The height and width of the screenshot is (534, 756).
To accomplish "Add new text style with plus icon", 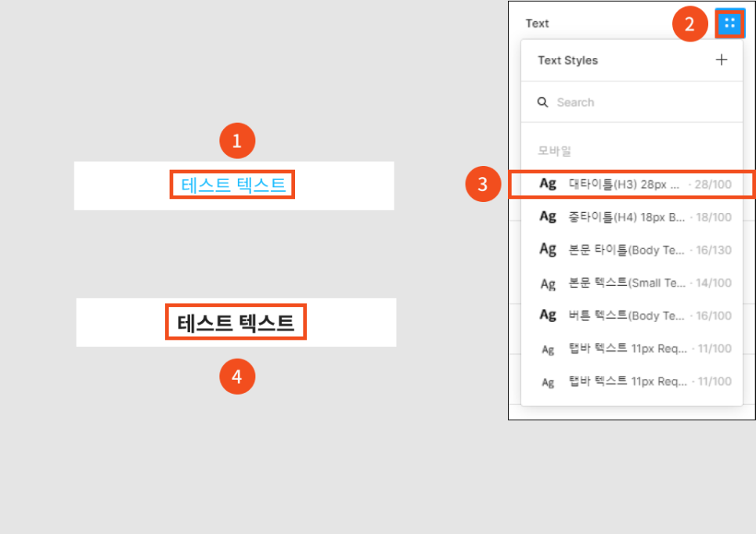I will pyautogui.click(x=722, y=60).
